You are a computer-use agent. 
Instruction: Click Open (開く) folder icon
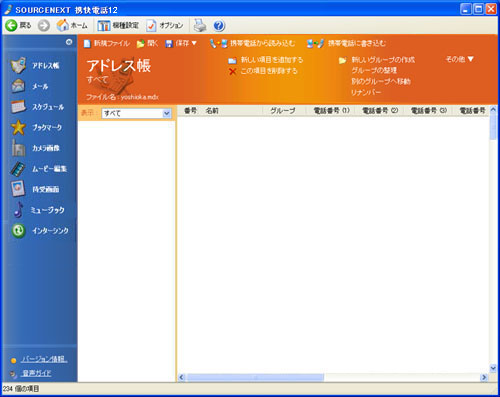pyautogui.click(x=141, y=44)
